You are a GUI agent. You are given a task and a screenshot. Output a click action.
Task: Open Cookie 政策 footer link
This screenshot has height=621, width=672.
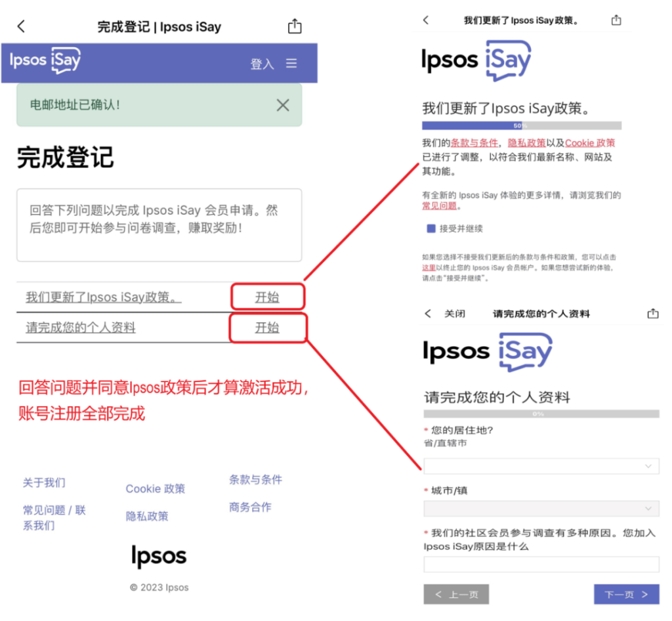[x=155, y=488]
